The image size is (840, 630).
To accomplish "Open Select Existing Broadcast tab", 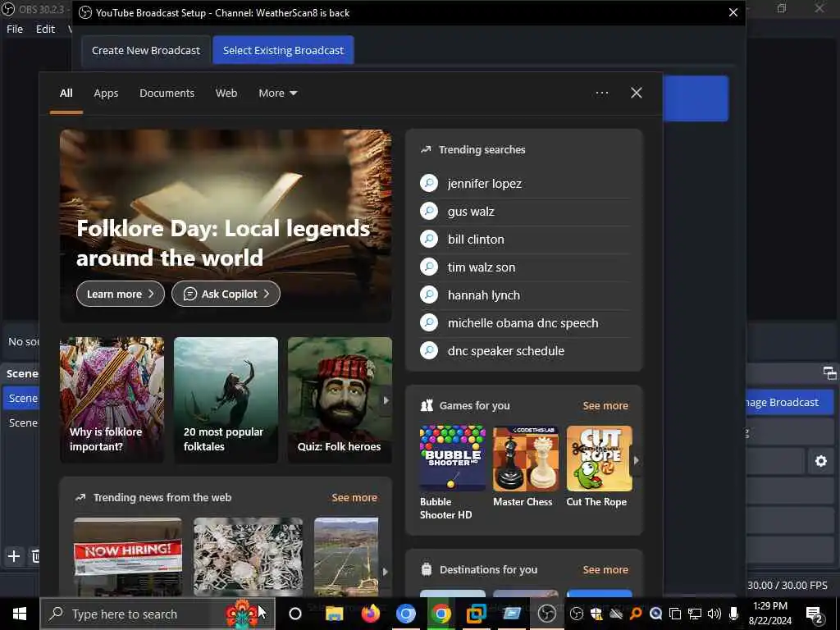I will point(283,50).
